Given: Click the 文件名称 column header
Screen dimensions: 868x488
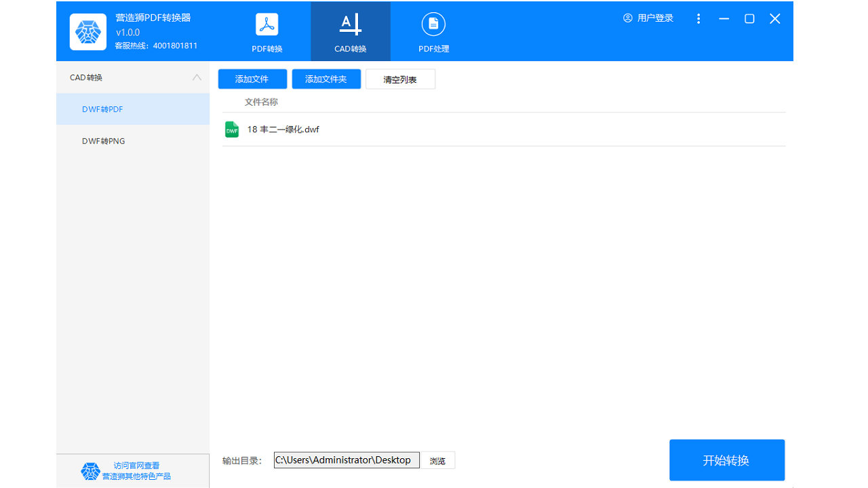Looking at the screenshot, I should (x=260, y=102).
